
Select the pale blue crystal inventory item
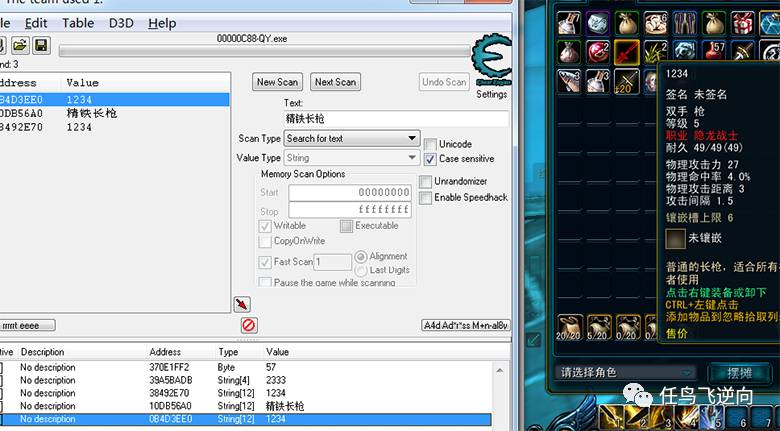click(598, 23)
